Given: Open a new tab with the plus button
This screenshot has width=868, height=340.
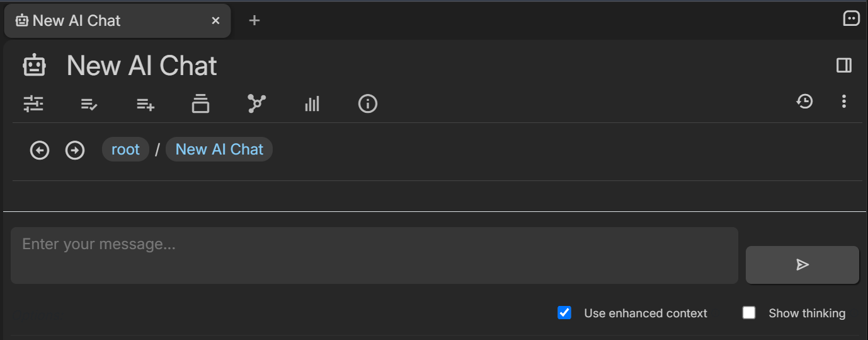Looking at the screenshot, I should pos(254,21).
